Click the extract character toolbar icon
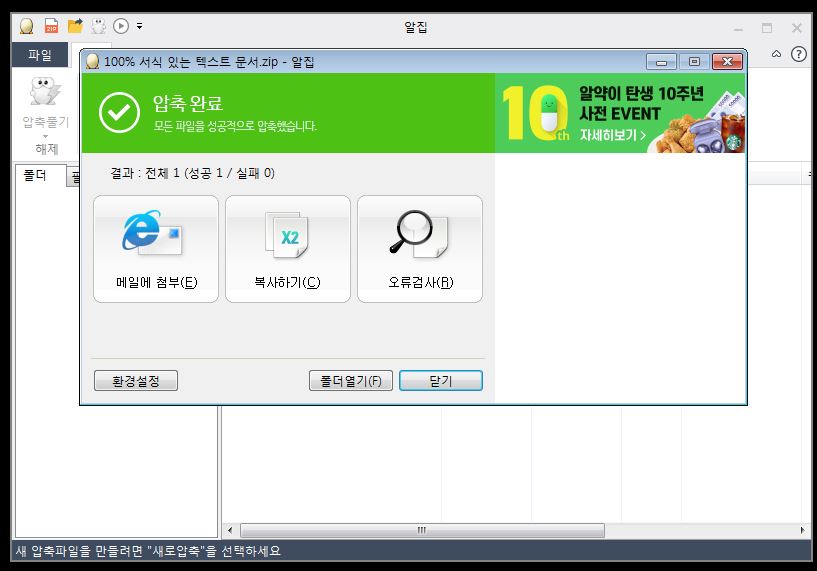Viewport: 817px width, 571px height. [x=98, y=26]
